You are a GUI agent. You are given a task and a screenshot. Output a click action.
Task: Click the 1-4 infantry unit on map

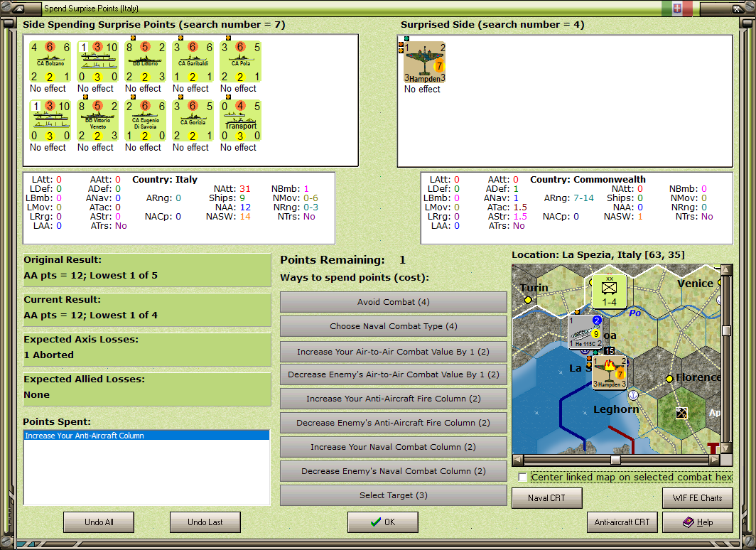[609, 291]
